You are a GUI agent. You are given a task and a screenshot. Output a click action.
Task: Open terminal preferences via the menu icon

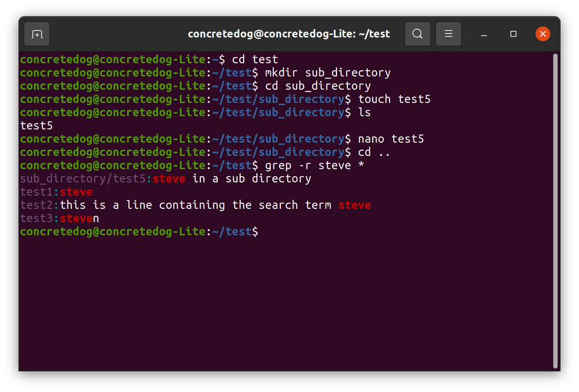click(448, 34)
